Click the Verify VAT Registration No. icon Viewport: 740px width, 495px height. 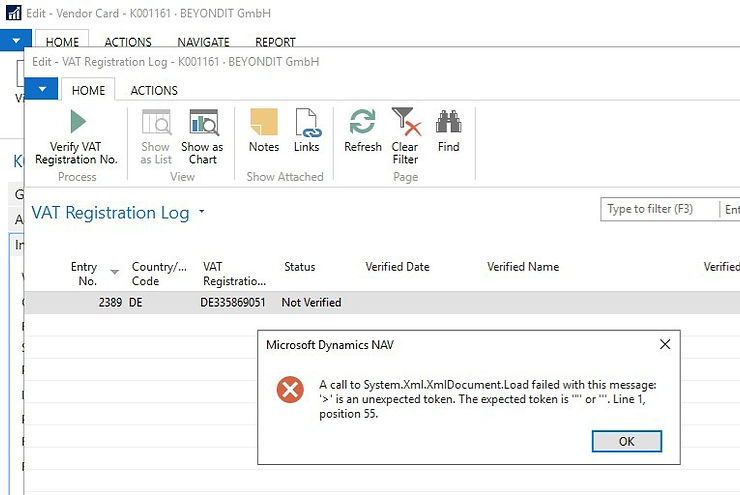coord(76,123)
